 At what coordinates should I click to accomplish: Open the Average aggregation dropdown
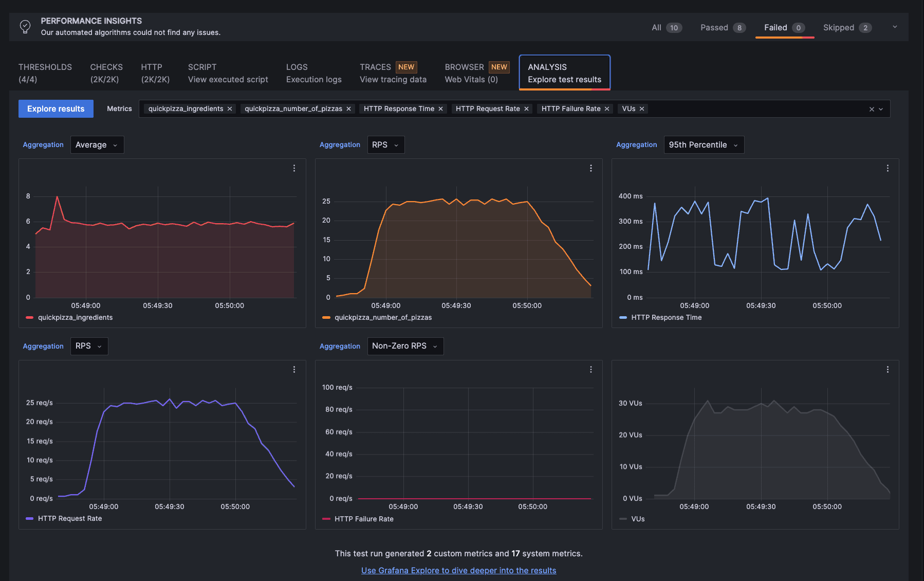[x=97, y=144]
